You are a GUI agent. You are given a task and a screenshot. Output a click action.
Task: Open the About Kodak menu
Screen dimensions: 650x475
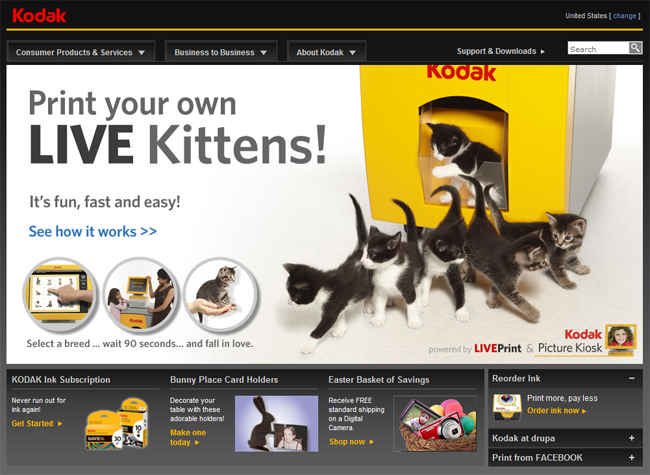click(x=326, y=52)
